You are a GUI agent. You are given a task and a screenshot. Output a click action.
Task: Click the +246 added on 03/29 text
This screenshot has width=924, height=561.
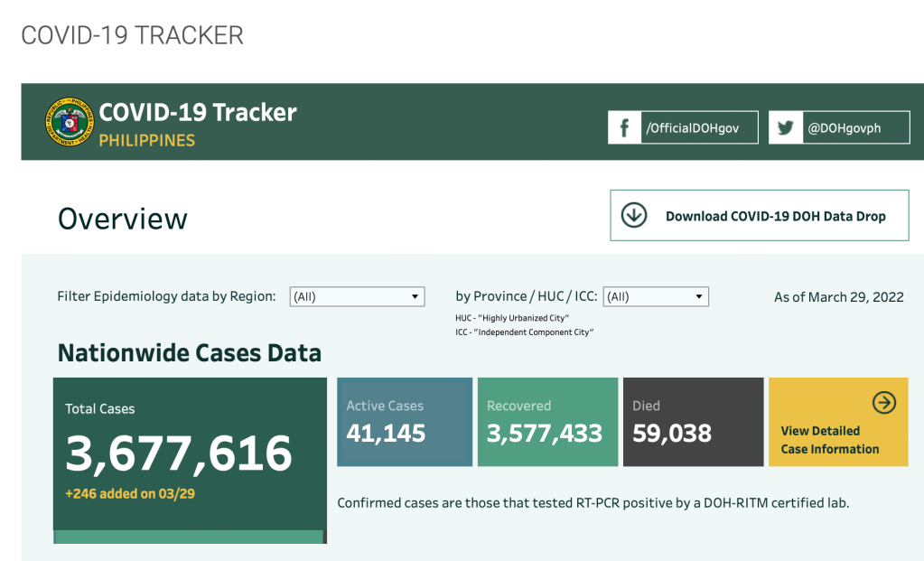[x=130, y=494]
